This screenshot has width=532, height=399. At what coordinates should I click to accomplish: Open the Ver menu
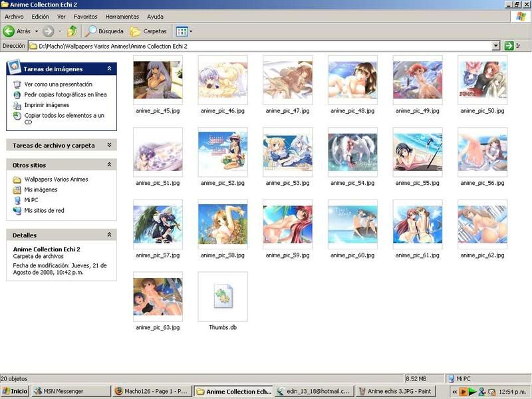tap(61, 17)
